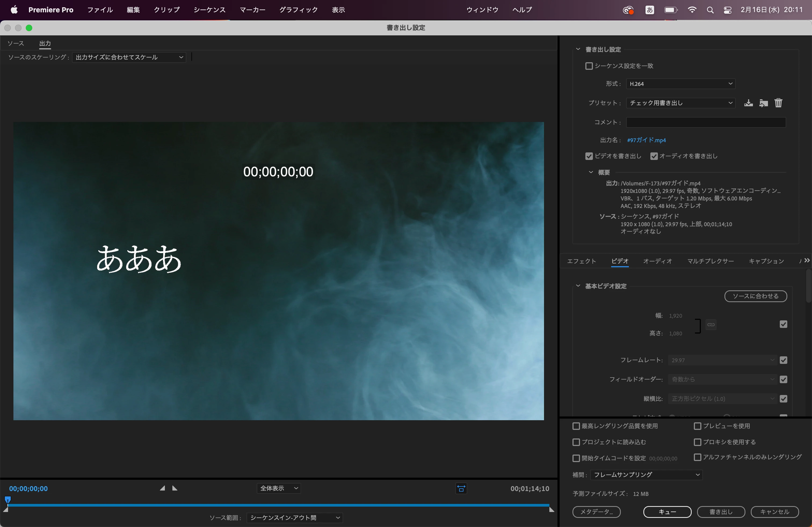Click the #97ガイド.mp4 output name link
Screen dimensions: 812x527
[646, 140]
